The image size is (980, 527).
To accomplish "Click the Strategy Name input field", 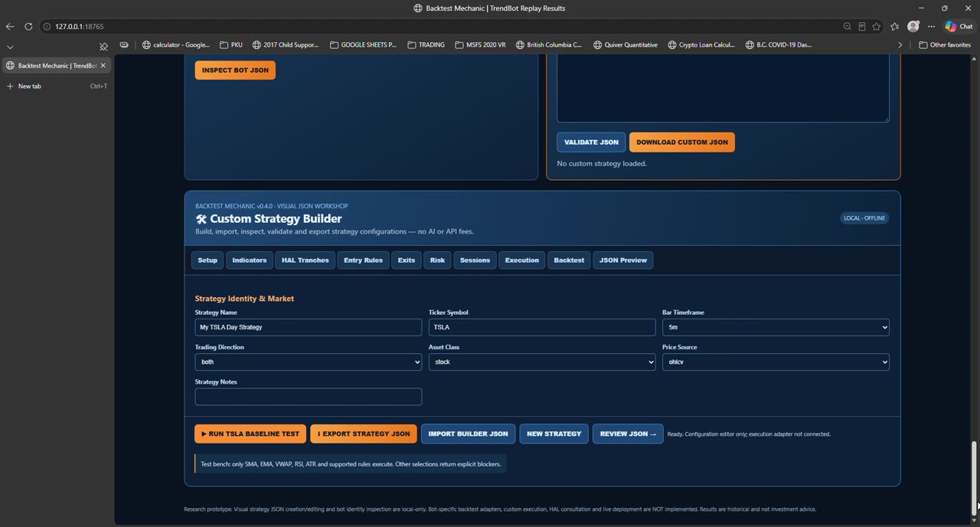I will pos(309,327).
